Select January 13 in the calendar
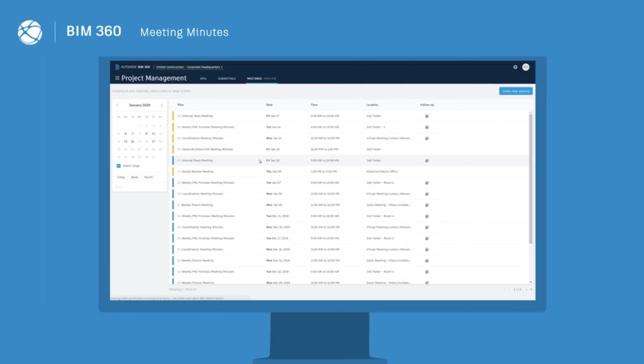 click(x=126, y=141)
